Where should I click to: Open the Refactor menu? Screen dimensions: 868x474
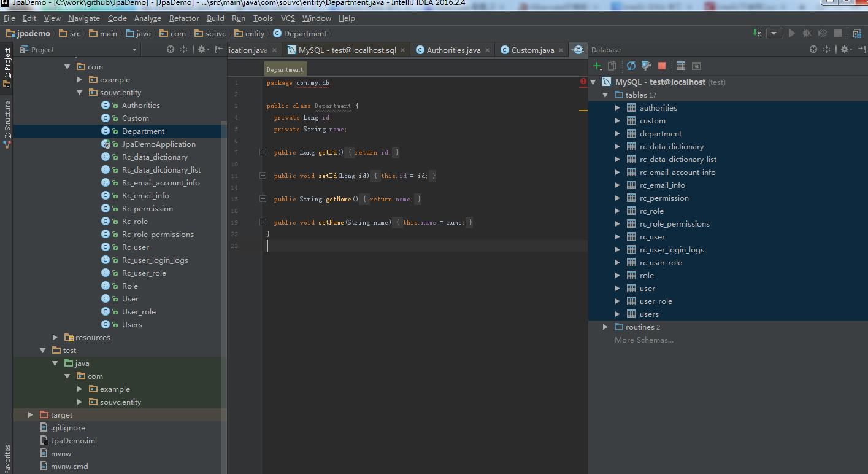tap(184, 18)
